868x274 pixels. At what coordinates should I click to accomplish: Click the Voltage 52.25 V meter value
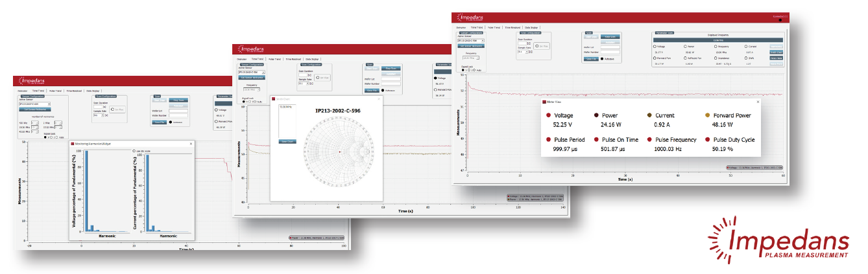(x=562, y=125)
